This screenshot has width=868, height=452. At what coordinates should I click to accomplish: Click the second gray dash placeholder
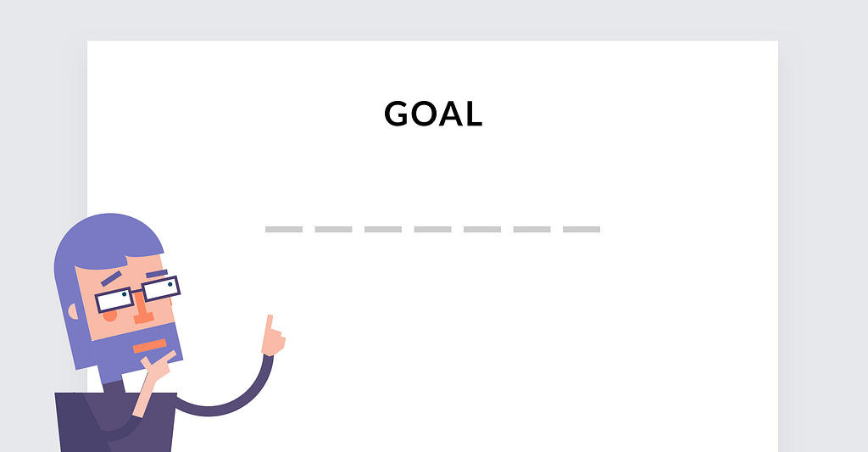pyautogui.click(x=333, y=229)
